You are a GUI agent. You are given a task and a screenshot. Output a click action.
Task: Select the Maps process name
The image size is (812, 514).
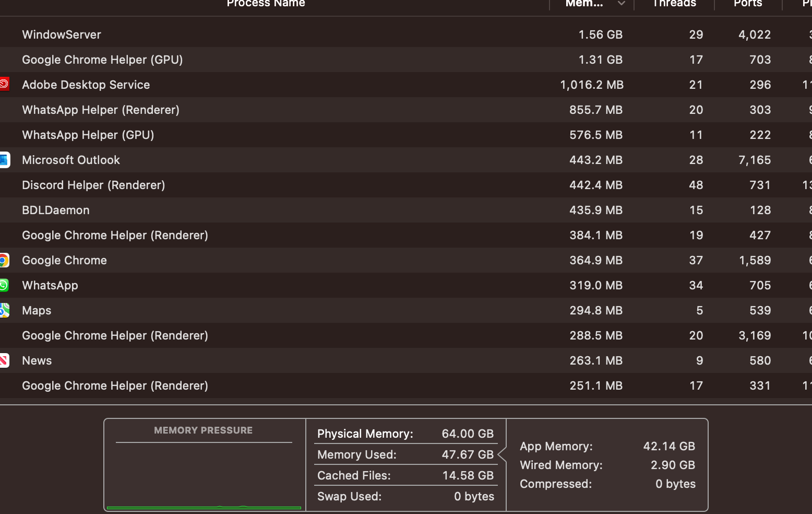tap(37, 310)
